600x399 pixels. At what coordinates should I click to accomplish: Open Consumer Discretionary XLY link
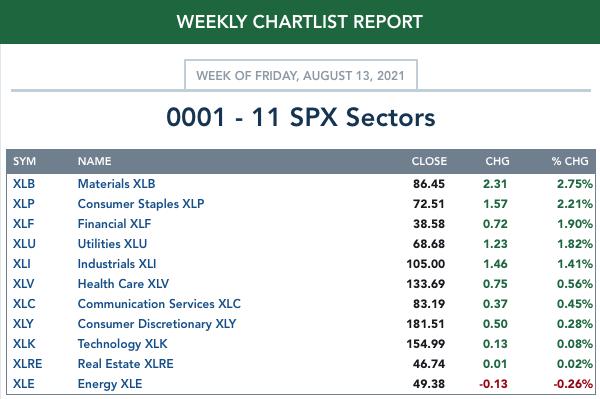click(x=157, y=324)
